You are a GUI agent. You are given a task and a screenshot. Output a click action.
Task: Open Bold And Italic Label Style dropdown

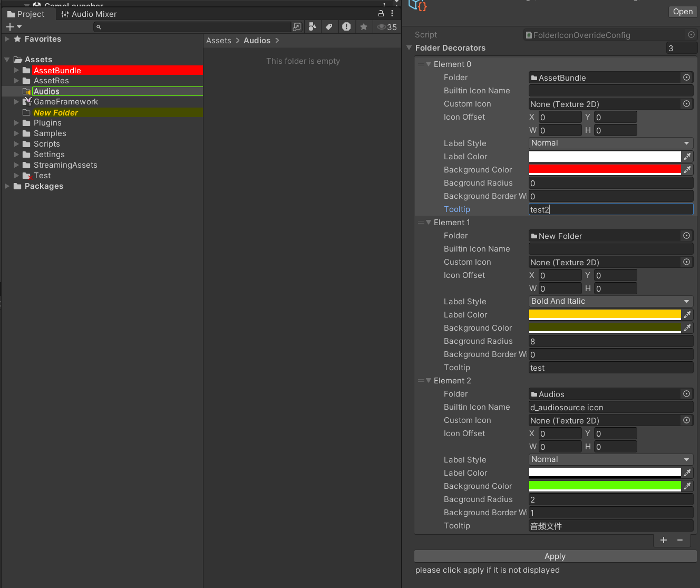pyautogui.click(x=611, y=301)
